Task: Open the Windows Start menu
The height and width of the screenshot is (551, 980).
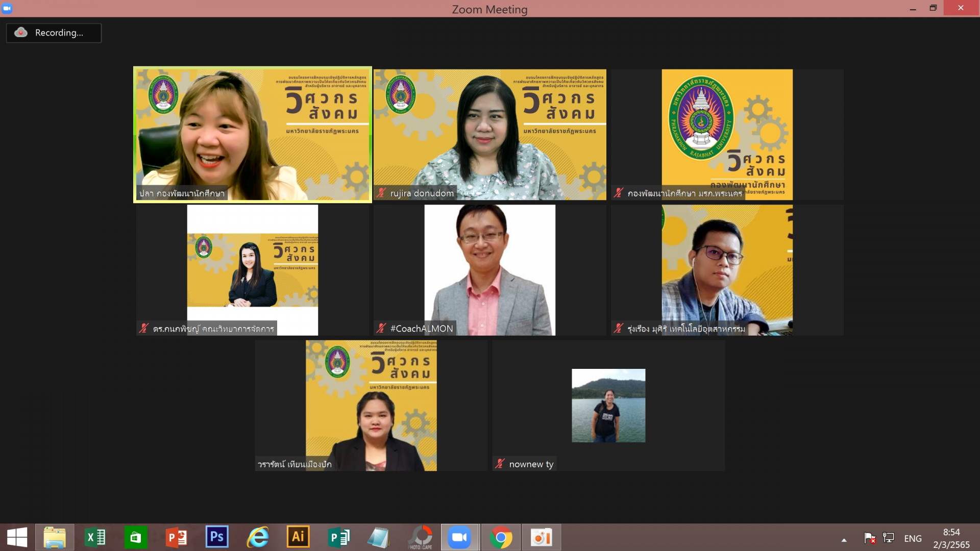Action: 17,537
